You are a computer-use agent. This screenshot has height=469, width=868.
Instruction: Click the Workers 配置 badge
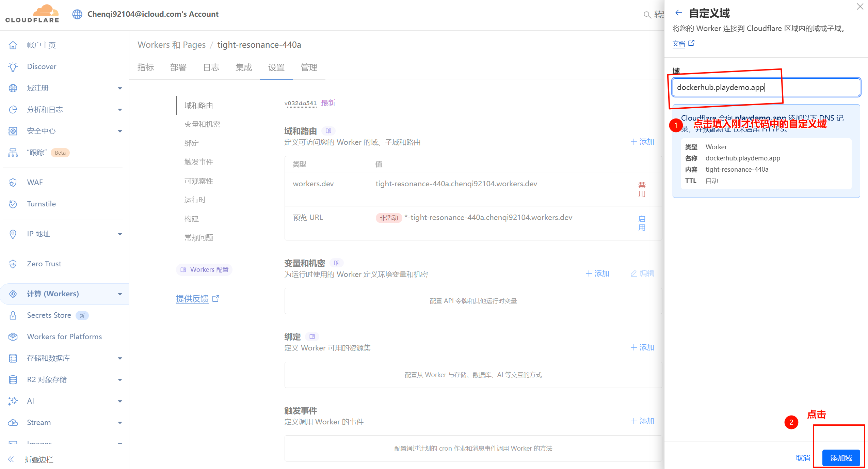tap(204, 269)
